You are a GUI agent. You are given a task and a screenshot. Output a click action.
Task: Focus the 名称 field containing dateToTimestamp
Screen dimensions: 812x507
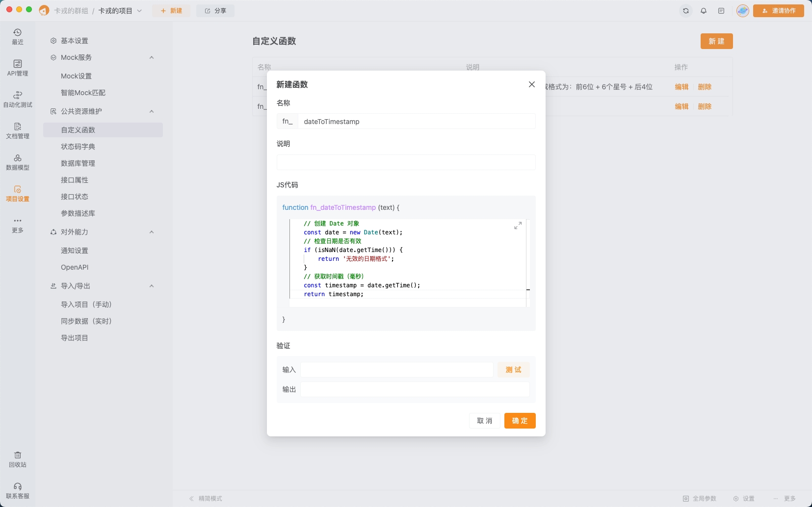(x=417, y=122)
